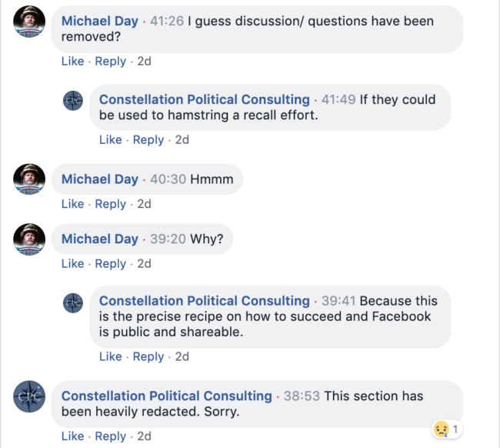Reply to Michael Day's Why? comment
The width and height of the screenshot is (500, 448).
click(x=110, y=263)
